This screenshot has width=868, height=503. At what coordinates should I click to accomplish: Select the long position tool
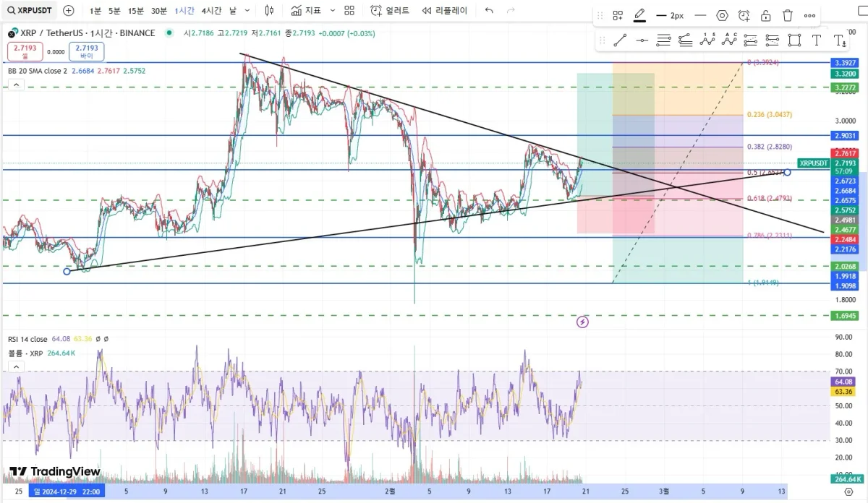(750, 40)
